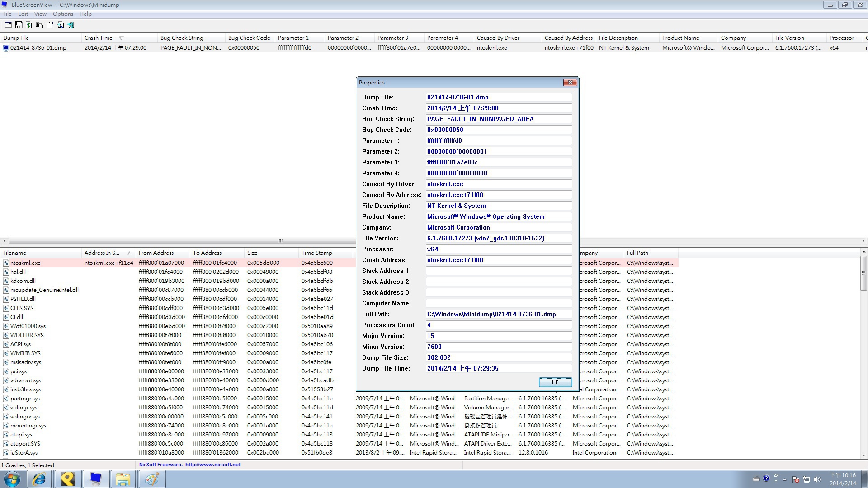Click the Action Center flag tray icon
868x488 pixels.
pos(795,479)
